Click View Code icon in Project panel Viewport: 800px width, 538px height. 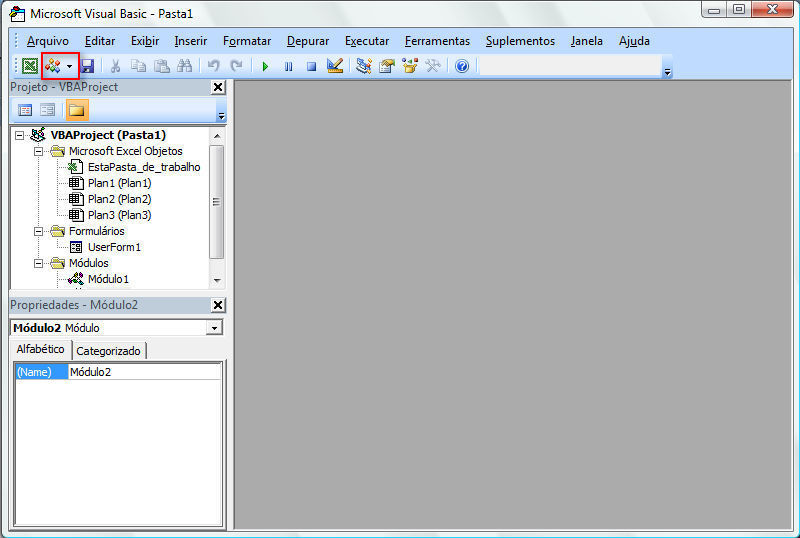tap(25, 110)
